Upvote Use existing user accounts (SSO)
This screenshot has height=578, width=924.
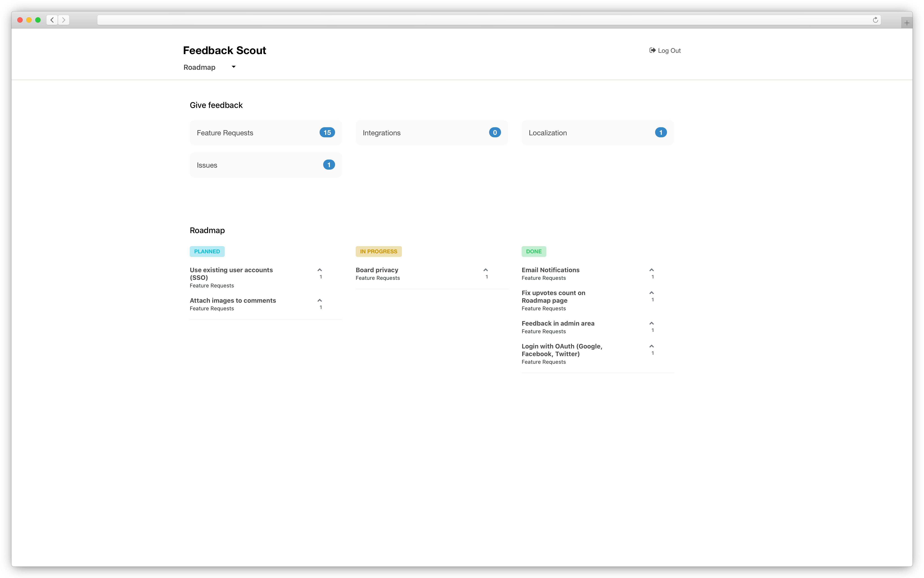coord(320,270)
